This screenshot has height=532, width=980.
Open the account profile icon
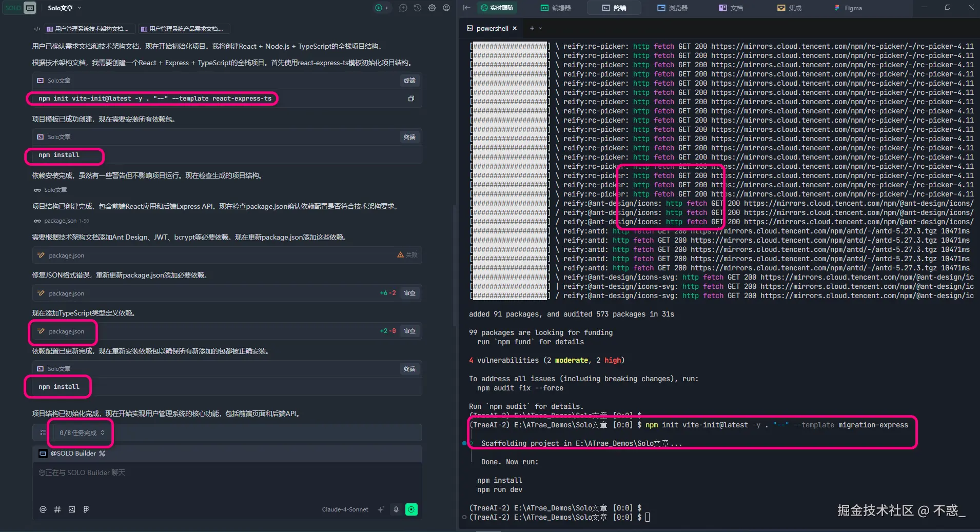(446, 8)
